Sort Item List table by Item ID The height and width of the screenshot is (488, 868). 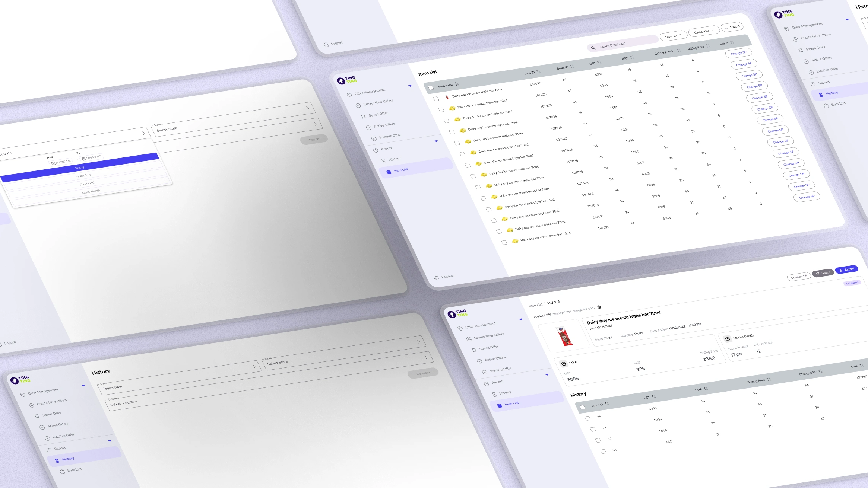538,72
